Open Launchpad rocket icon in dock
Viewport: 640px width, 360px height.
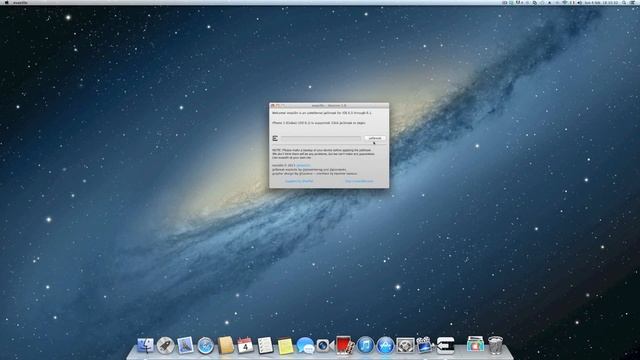165,345
